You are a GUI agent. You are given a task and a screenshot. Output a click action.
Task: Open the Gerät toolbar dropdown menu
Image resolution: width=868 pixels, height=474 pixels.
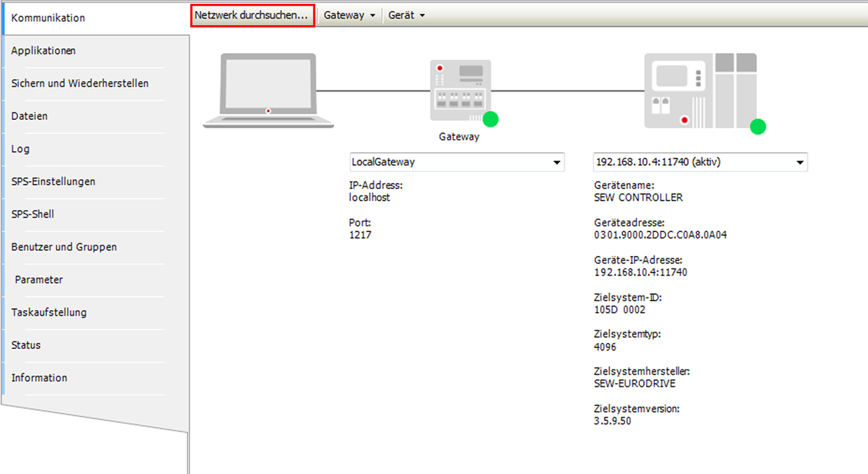[x=406, y=15]
